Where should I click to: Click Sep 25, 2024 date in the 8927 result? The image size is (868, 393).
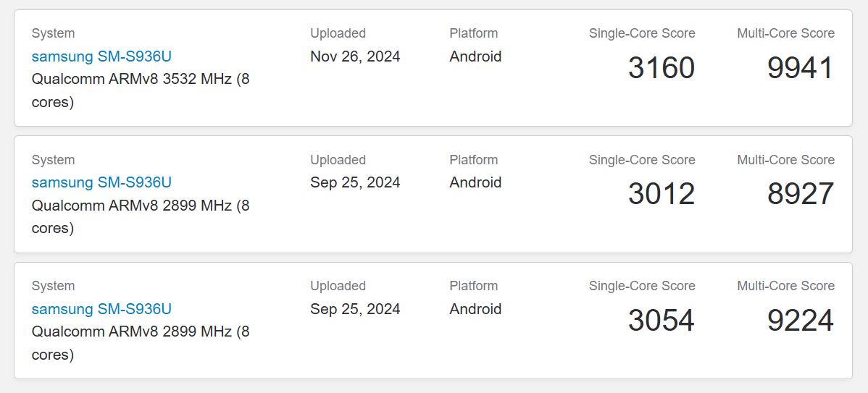(355, 182)
